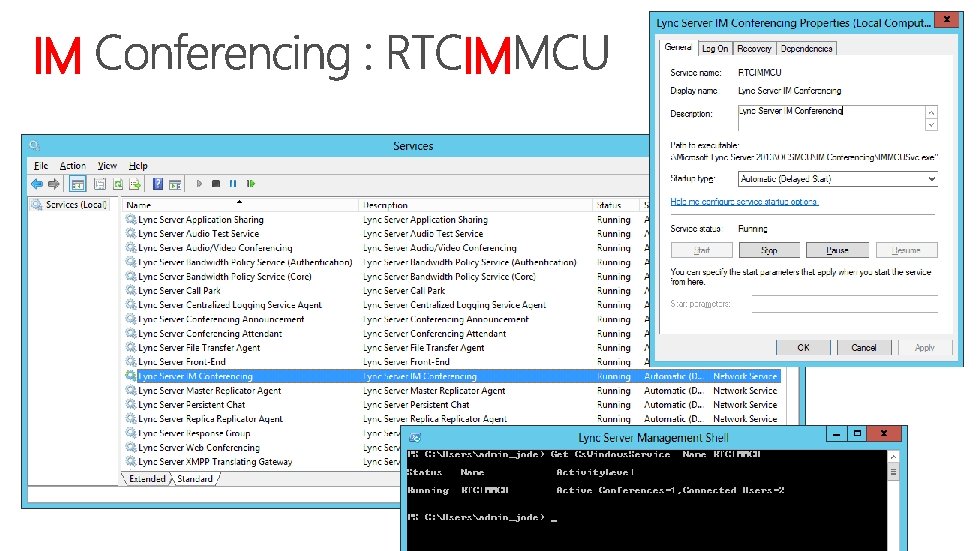Image resolution: width=979 pixels, height=551 pixels.
Task: Toggle Show/Hide Action Pane toolbar icon
Action: pyautogui.click(x=175, y=183)
